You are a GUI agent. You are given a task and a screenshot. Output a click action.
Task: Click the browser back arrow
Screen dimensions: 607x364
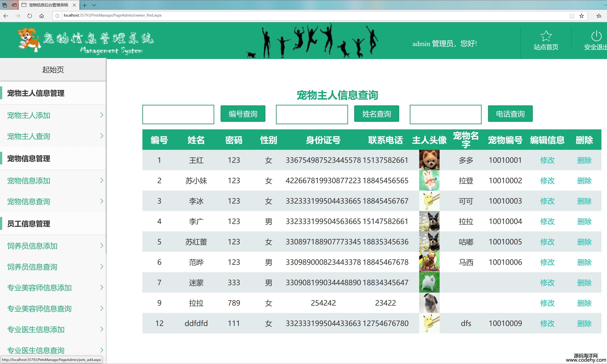point(6,16)
